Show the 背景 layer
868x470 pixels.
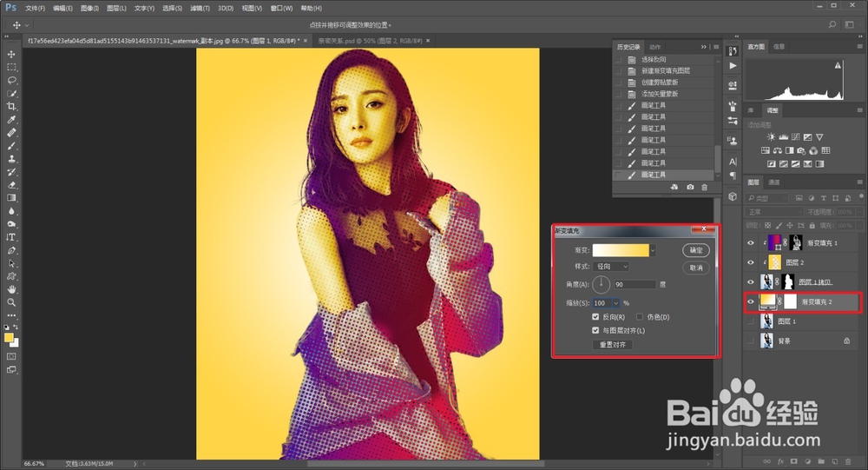(x=751, y=341)
